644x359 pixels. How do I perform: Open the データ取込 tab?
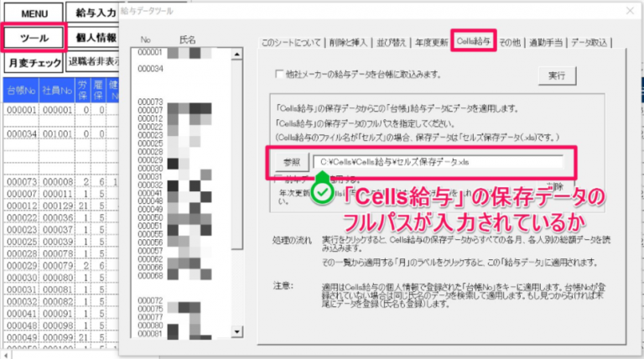tap(589, 42)
